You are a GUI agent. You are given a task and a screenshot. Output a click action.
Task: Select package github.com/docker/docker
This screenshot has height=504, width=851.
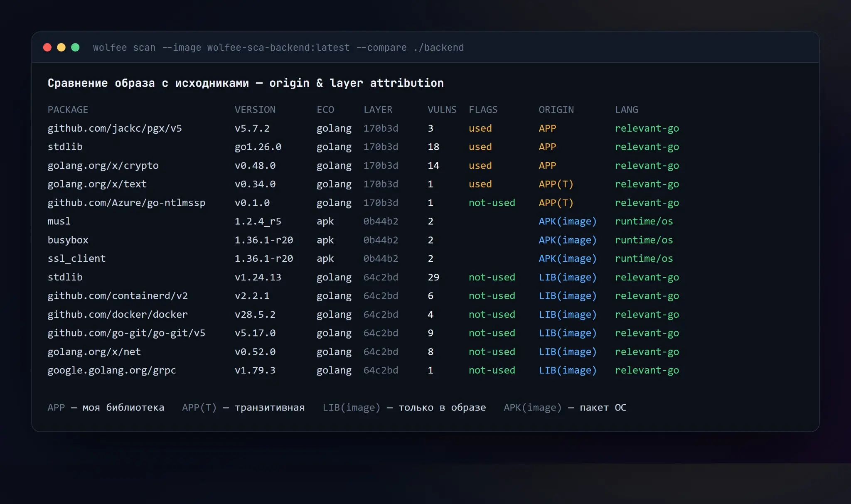click(118, 315)
